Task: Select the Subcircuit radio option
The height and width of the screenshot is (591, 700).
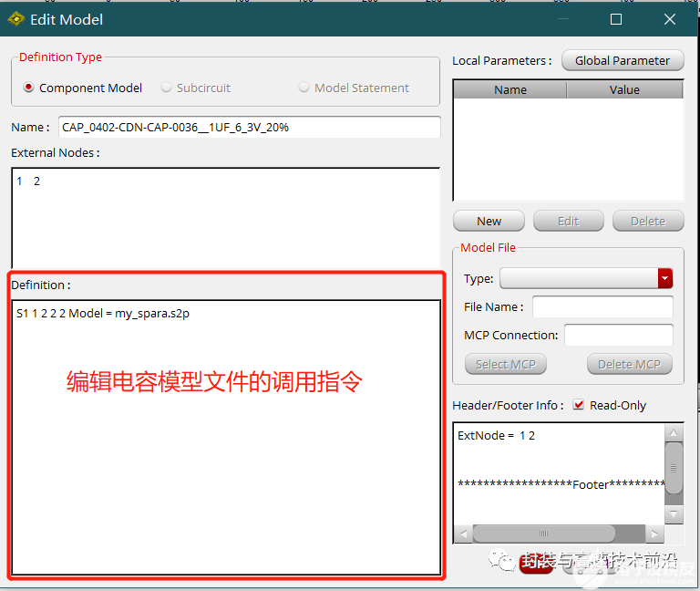Action: (x=166, y=88)
